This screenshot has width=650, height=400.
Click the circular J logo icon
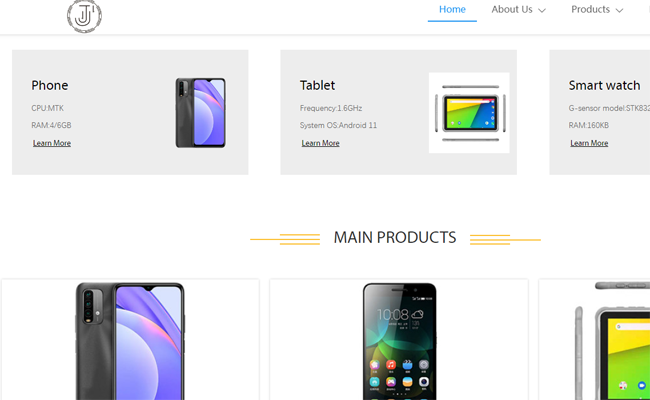tap(84, 16)
